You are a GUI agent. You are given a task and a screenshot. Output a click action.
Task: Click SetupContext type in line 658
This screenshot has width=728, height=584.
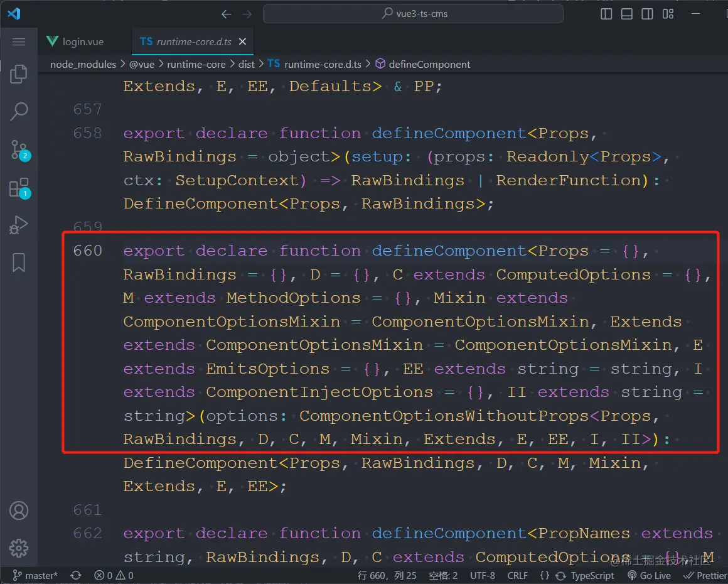click(x=237, y=180)
